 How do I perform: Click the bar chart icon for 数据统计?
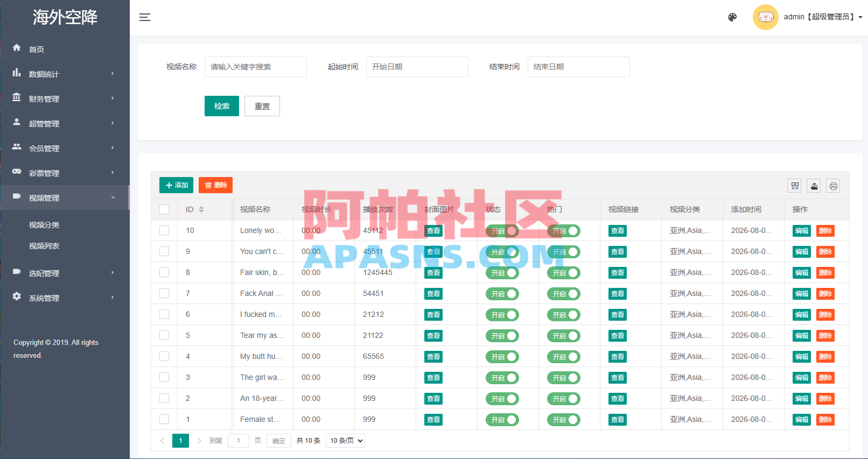[x=17, y=73]
